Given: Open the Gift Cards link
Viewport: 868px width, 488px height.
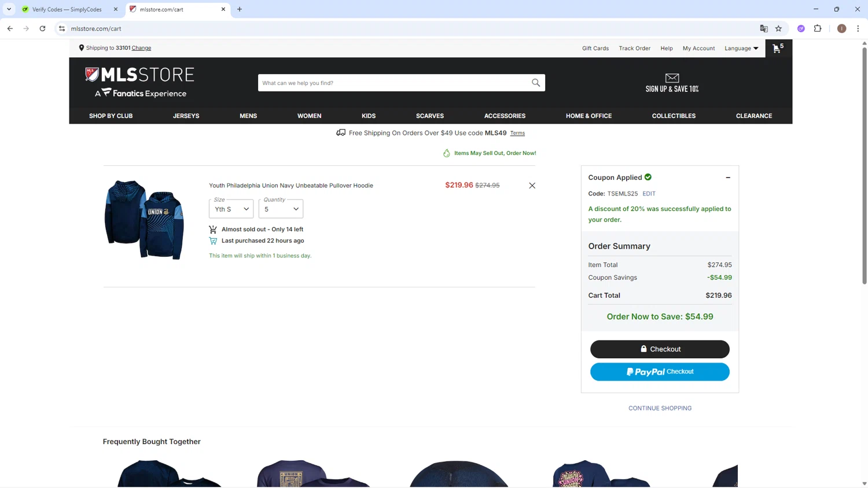Looking at the screenshot, I should pos(595,49).
